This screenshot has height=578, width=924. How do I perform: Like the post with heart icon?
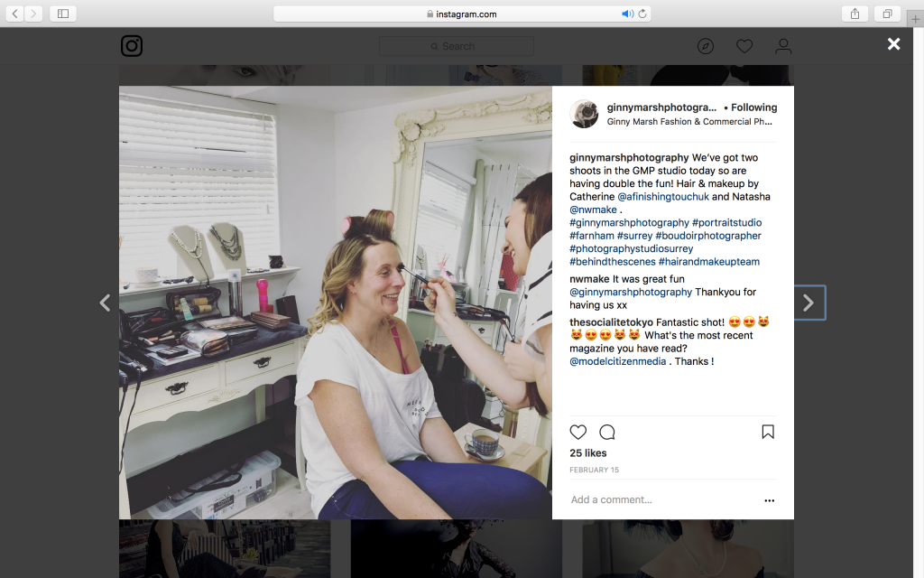pos(578,433)
